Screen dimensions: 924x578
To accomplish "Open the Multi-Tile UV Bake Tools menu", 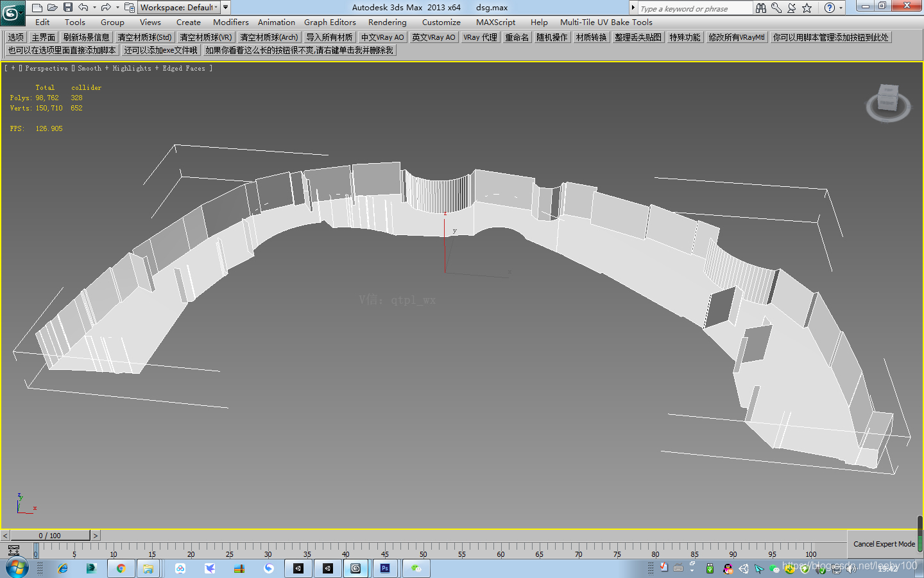I will pos(606,22).
